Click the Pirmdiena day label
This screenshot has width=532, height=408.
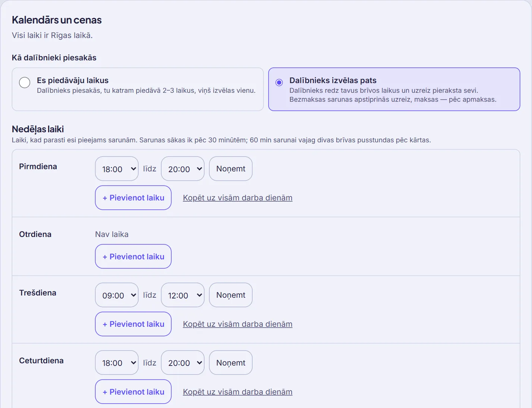click(38, 167)
